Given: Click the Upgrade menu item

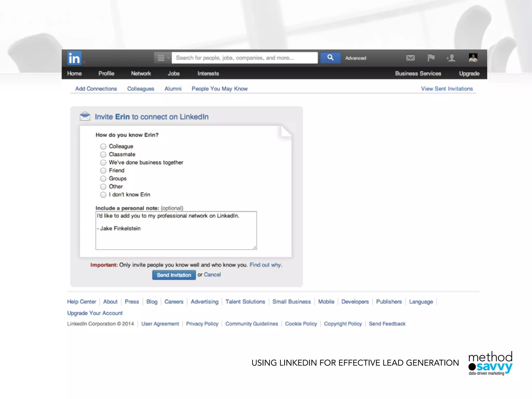Looking at the screenshot, I should coord(469,74).
